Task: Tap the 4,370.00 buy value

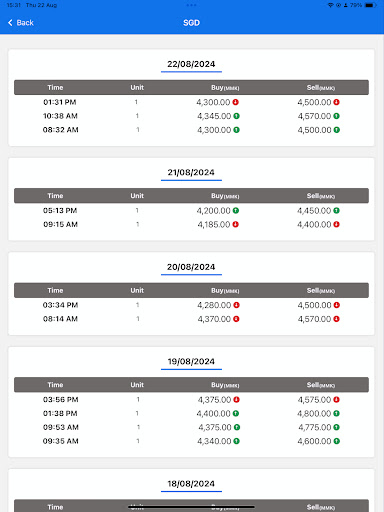Action: coord(214,319)
